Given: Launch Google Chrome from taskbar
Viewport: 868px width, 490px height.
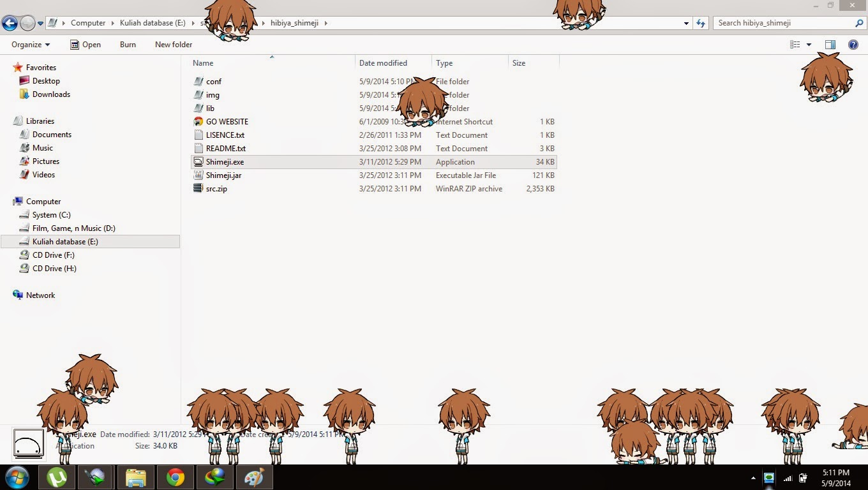Looking at the screenshot, I should pos(176,477).
